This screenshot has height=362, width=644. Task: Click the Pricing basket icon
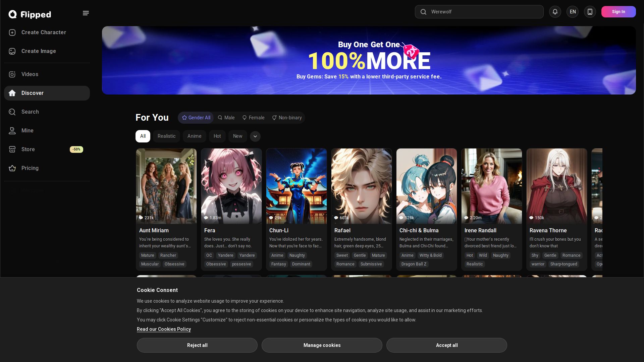click(x=12, y=168)
